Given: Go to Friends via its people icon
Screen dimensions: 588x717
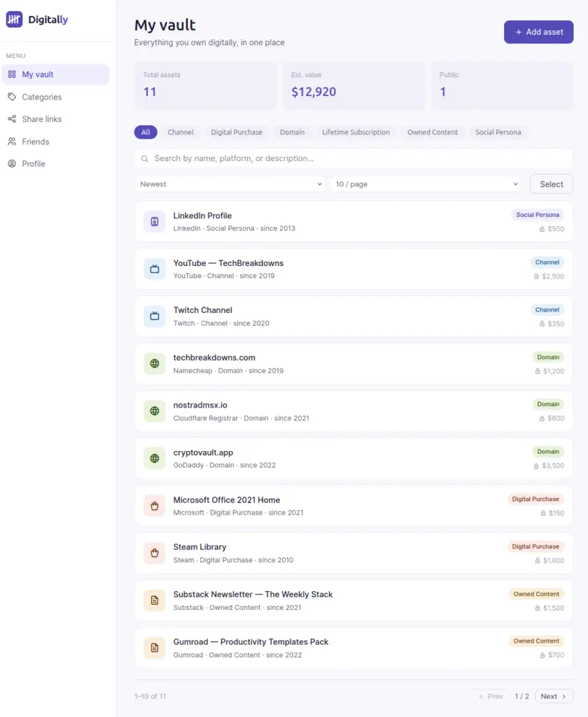Looking at the screenshot, I should (x=12, y=141).
